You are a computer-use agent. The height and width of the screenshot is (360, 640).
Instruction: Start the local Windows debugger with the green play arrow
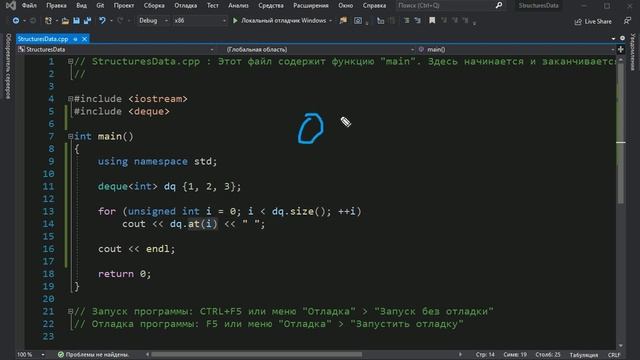pyautogui.click(x=235, y=20)
